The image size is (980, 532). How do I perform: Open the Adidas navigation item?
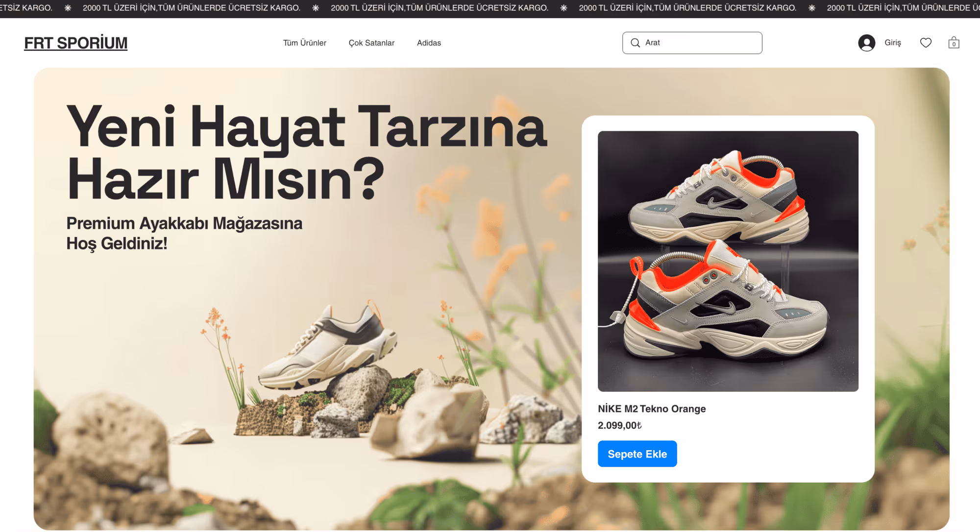[429, 43]
